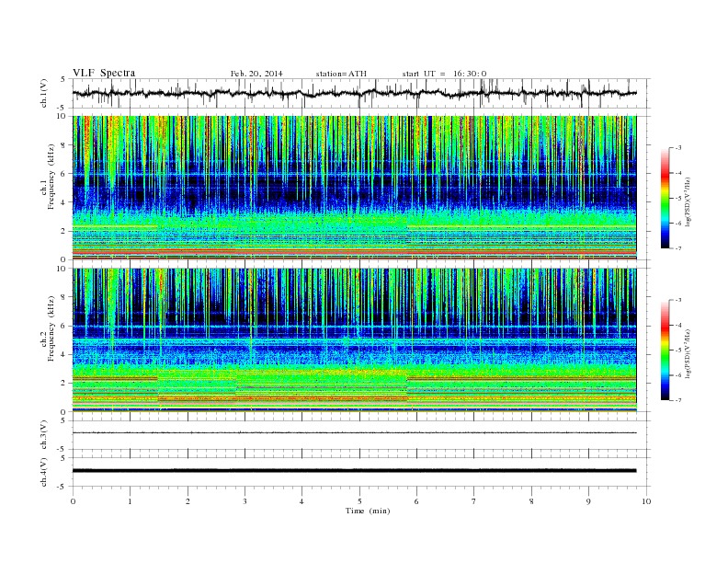Click the '4' kHz tick on ch.2 spectrogram axis
Image resolution: width=728 pixels, height=563 pixels.
(64, 354)
